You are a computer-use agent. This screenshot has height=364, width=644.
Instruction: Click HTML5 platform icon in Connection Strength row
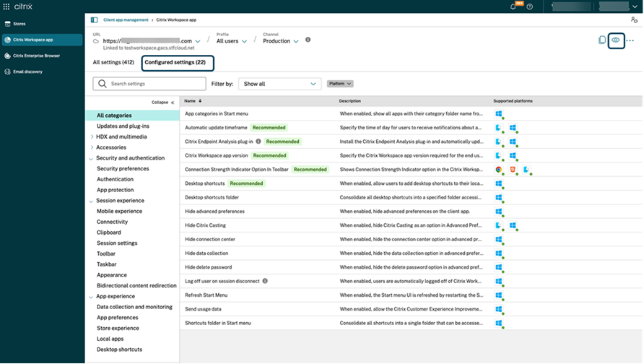pos(513,169)
